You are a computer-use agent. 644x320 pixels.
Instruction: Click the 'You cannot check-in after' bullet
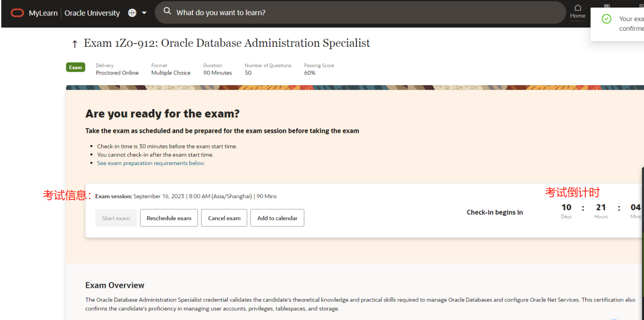click(x=155, y=155)
